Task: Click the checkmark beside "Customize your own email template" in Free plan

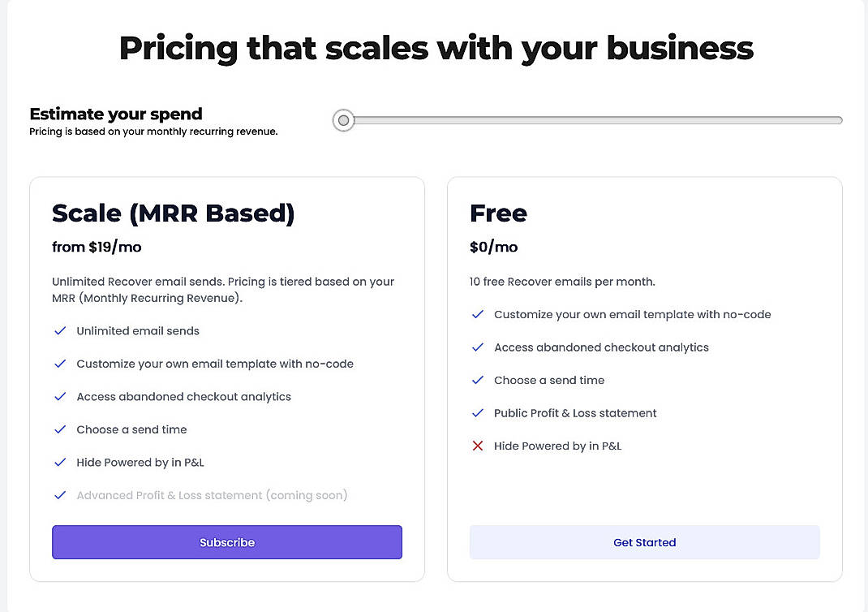Action: [x=478, y=314]
